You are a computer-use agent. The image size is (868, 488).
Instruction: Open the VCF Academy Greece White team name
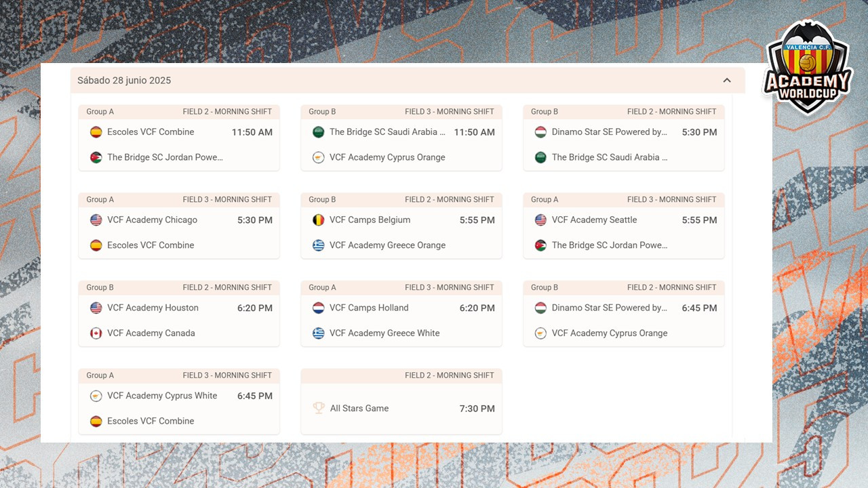click(x=384, y=333)
